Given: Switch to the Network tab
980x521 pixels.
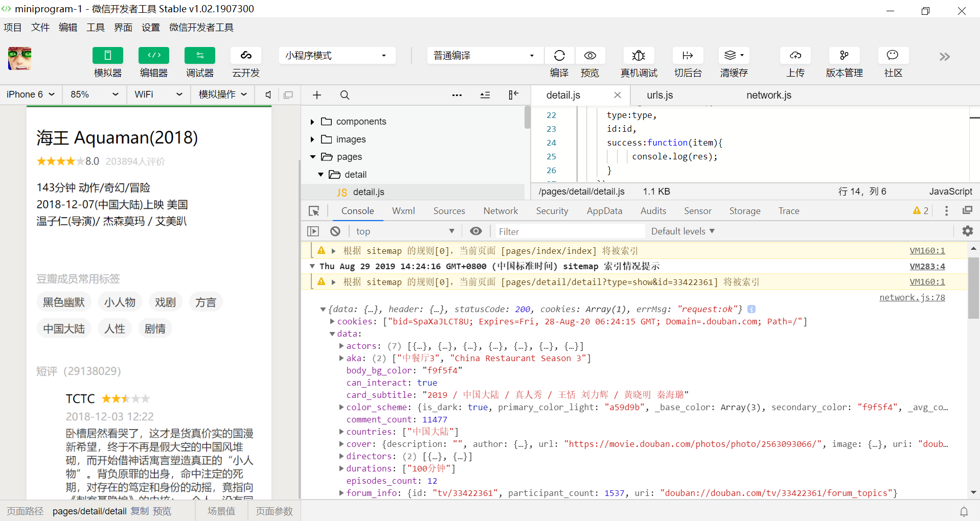Looking at the screenshot, I should (500, 211).
